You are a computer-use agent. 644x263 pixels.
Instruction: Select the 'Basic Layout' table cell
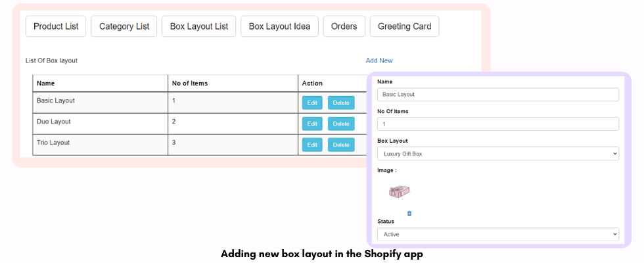(100, 103)
